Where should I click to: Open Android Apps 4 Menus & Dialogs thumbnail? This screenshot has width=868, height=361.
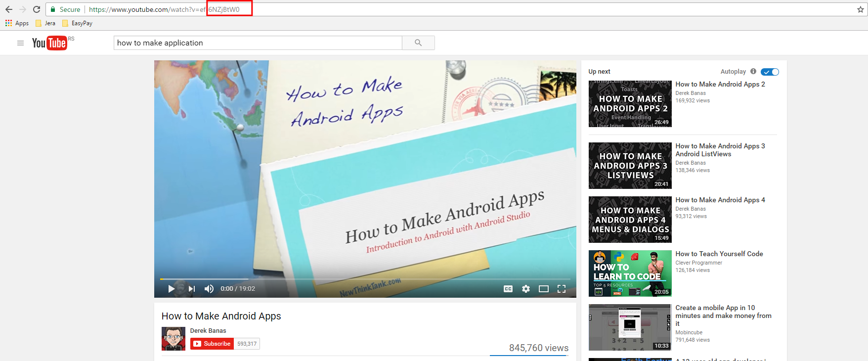630,220
